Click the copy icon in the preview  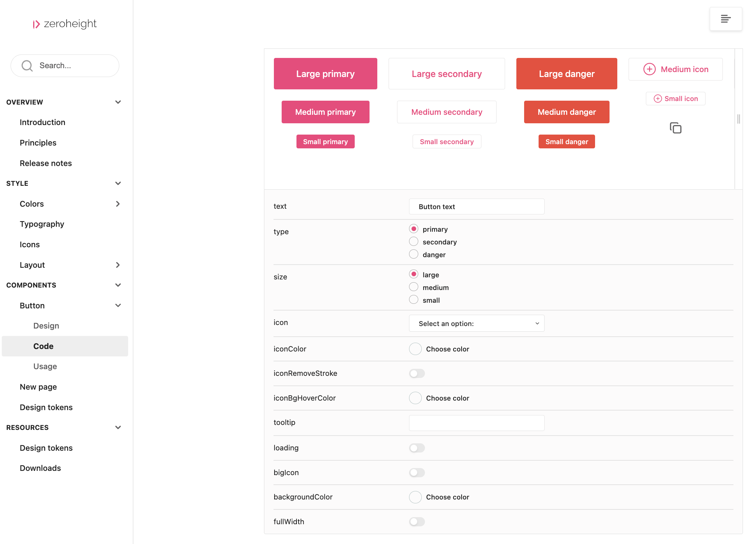pos(675,128)
